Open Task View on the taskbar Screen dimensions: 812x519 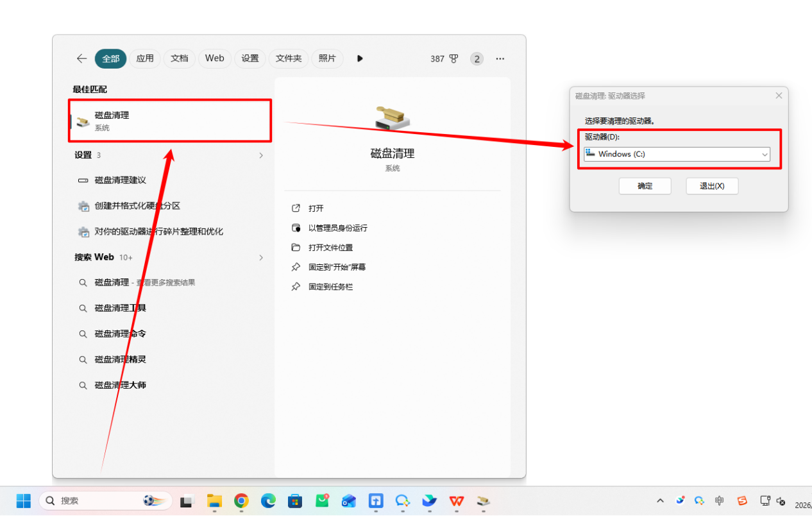[x=187, y=501]
